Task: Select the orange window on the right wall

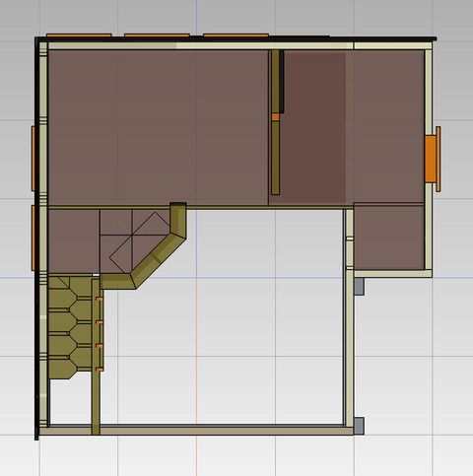Action: pos(433,159)
